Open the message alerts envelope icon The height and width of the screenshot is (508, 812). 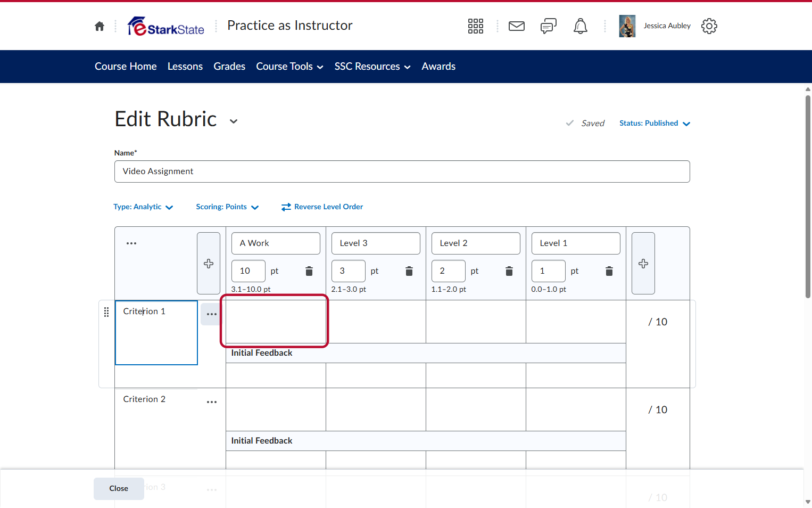point(517,26)
